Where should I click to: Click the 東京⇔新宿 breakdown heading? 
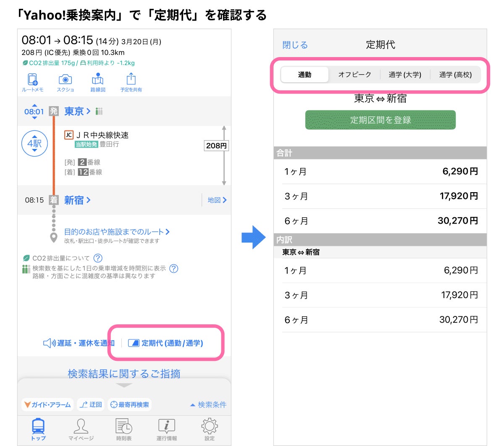tap(301, 252)
